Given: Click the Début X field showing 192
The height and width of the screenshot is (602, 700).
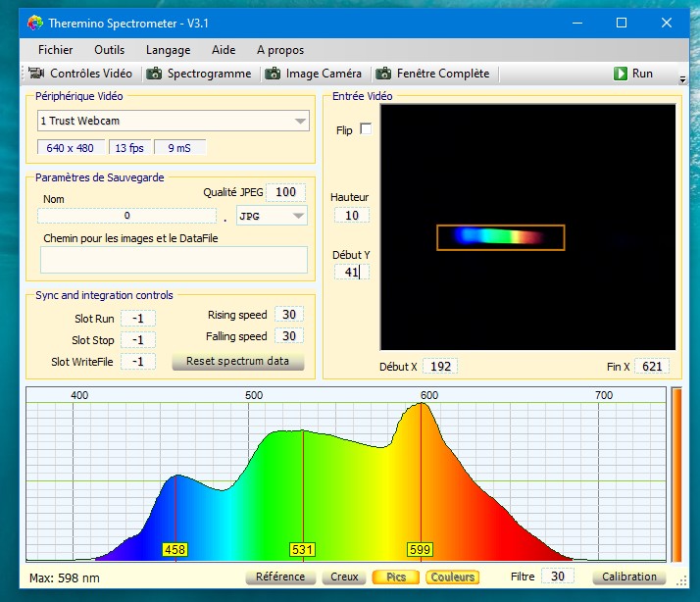Looking at the screenshot, I should click(x=440, y=367).
